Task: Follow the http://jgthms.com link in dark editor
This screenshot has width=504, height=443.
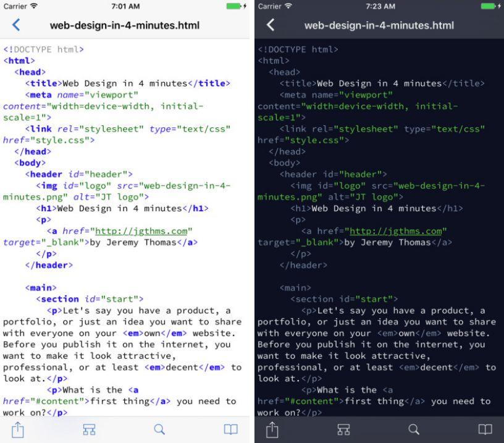Action: [396, 231]
